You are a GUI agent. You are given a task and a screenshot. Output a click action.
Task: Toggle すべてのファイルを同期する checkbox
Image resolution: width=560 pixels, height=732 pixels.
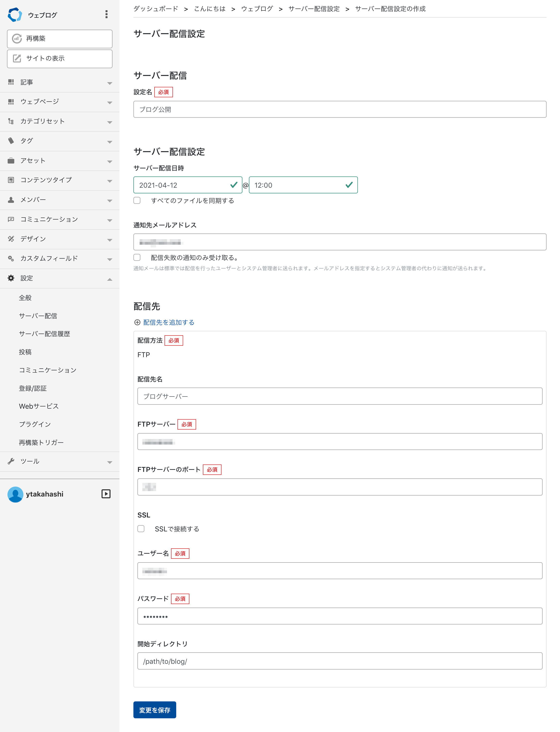click(138, 201)
